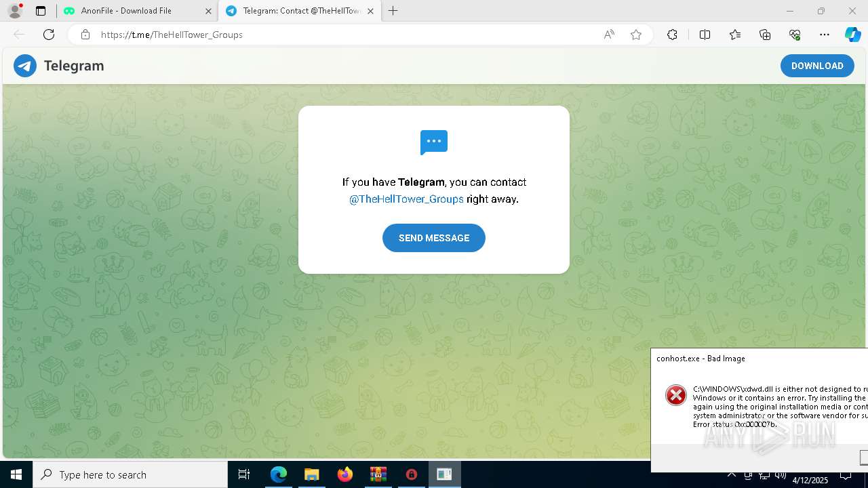Image resolution: width=868 pixels, height=488 pixels.
Task: Minimize the Edge browser window
Action: [790, 11]
